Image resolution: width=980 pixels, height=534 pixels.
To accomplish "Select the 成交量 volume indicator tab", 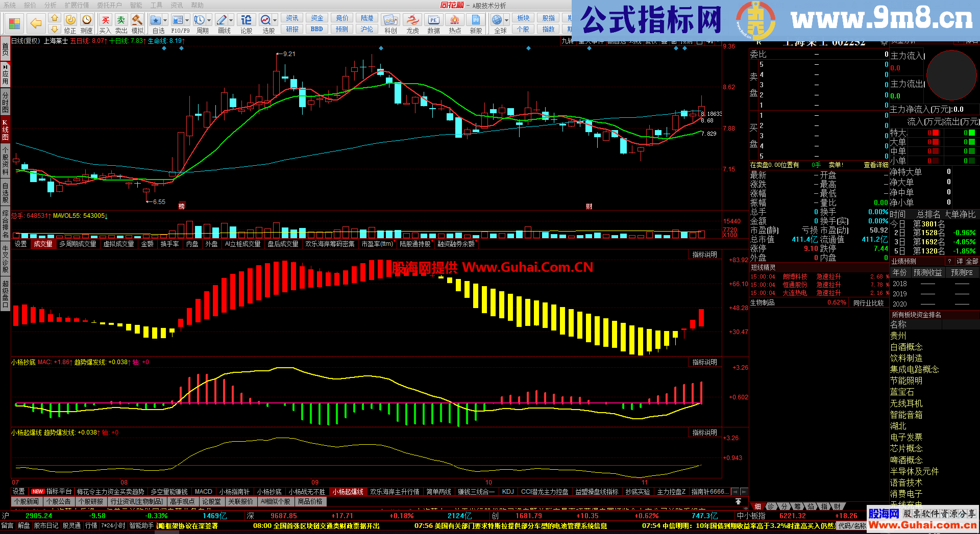I will tap(43, 244).
